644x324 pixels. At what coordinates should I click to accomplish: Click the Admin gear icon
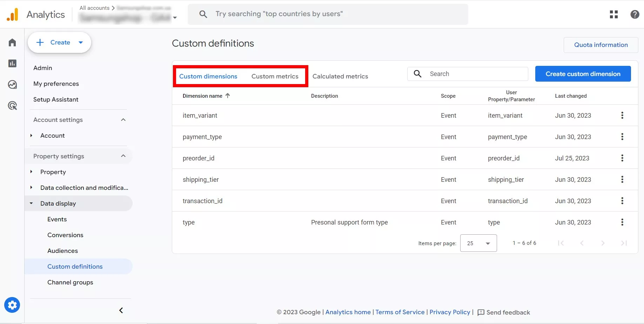click(12, 305)
